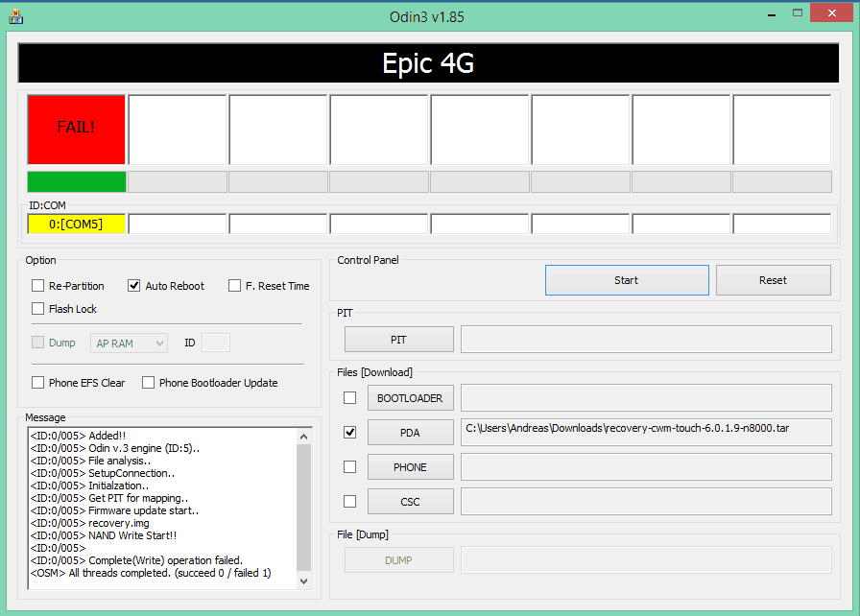
Task: Close the Odin3 window
Action: click(831, 13)
